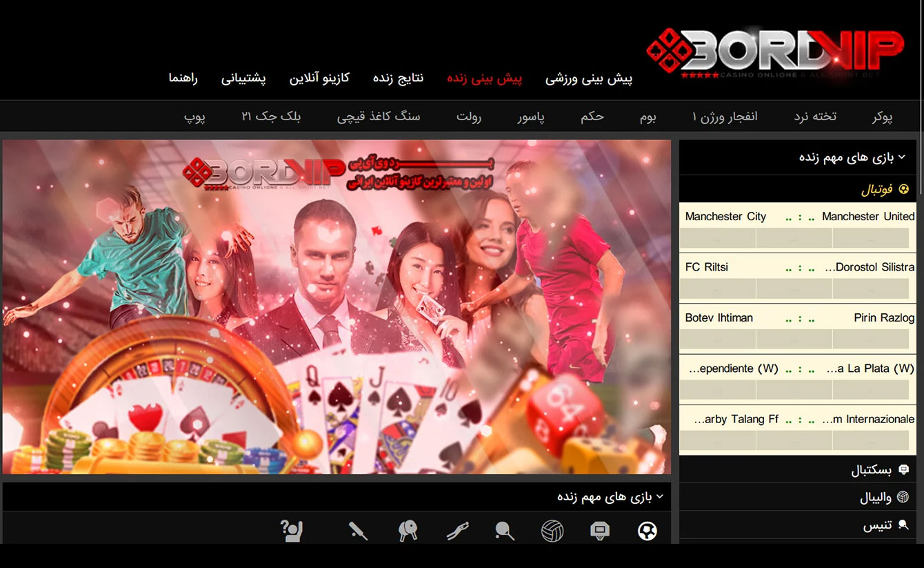
Task: Select the person with question mark icon
Action: click(x=292, y=531)
